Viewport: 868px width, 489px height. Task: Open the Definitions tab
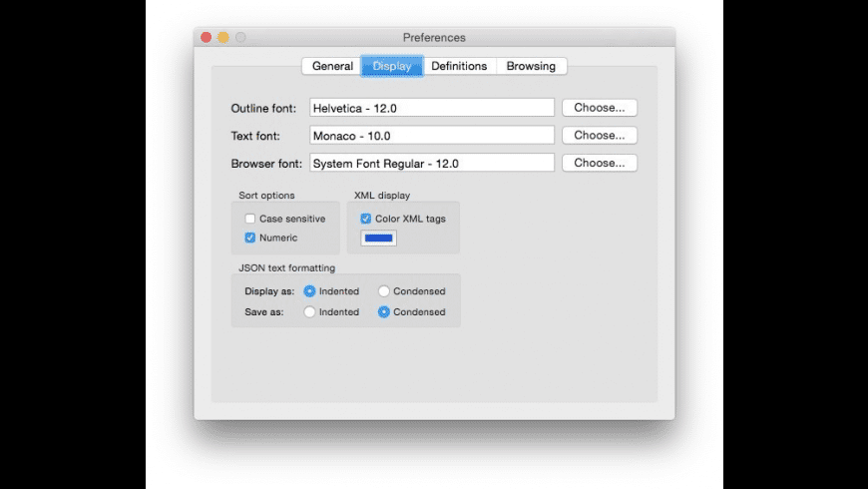tap(459, 66)
